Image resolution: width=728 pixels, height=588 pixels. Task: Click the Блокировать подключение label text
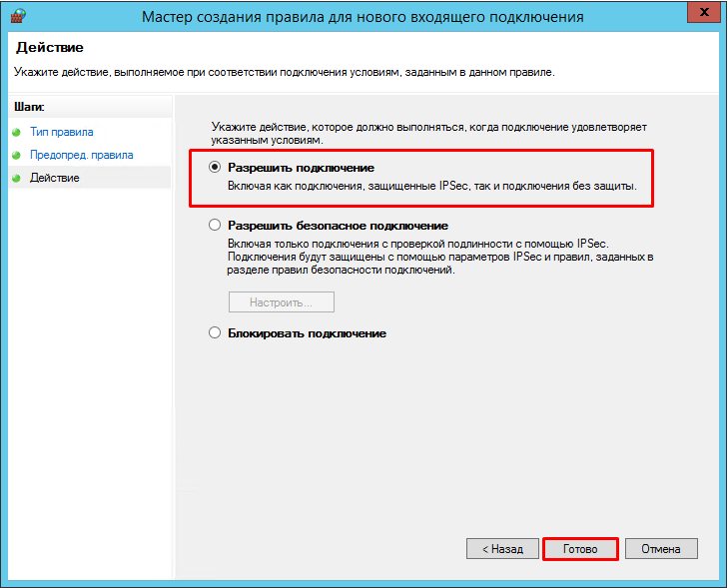(307, 333)
